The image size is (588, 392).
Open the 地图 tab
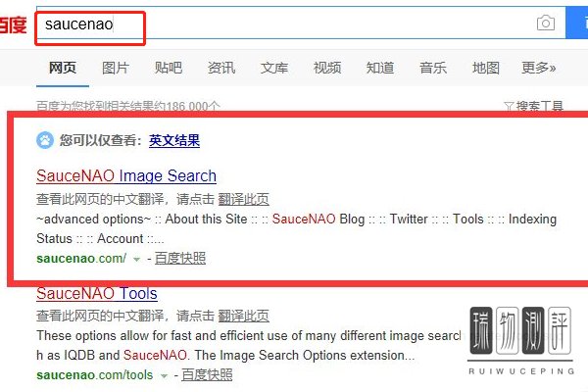pos(486,68)
